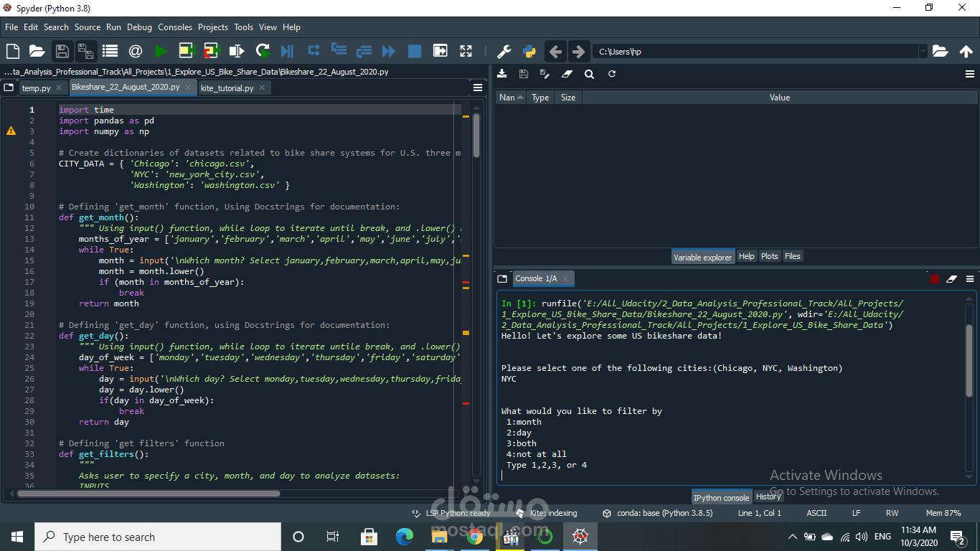Click the Import data icon in Variable explorer
Image resolution: width=980 pixels, height=551 pixels.
pyautogui.click(x=501, y=74)
